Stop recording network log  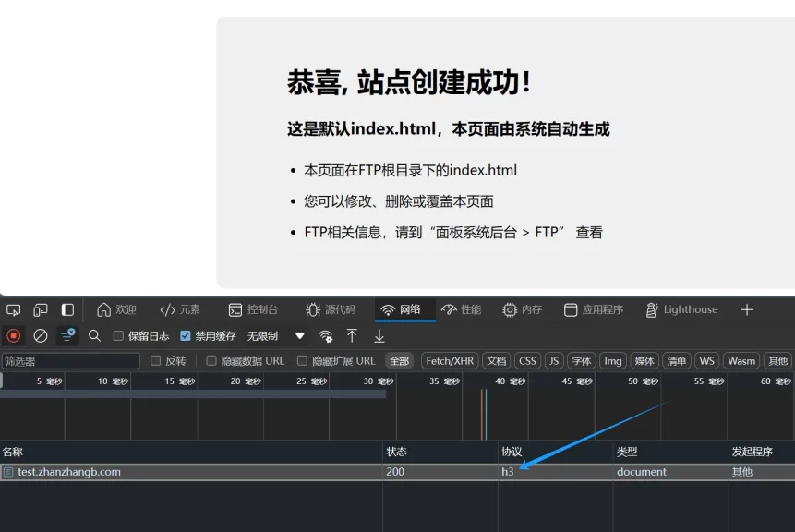[x=13, y=335]
